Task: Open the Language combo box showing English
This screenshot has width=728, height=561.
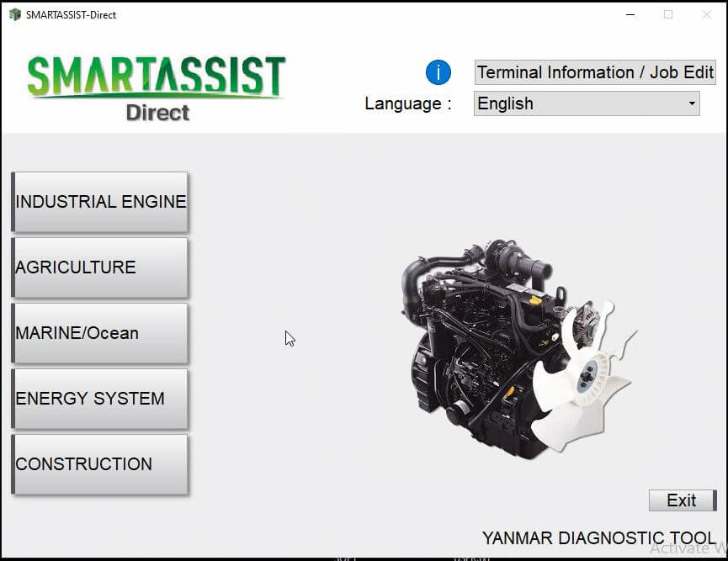Action: coord(581,103)
